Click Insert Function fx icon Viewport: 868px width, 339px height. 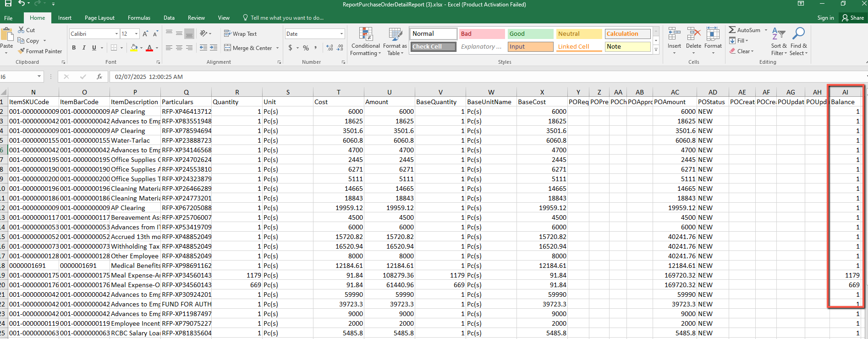99,77
